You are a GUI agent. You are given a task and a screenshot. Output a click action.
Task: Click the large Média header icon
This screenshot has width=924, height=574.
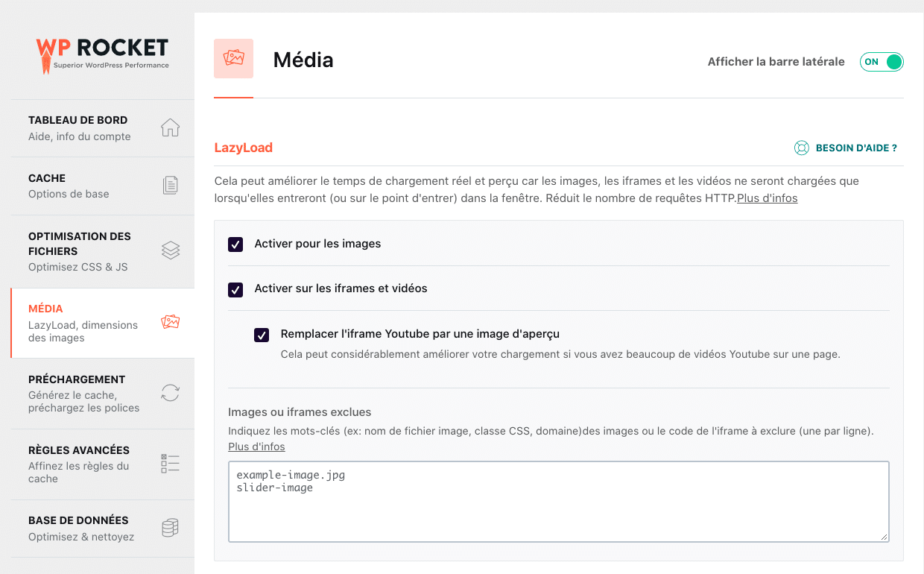click(233, 59)
